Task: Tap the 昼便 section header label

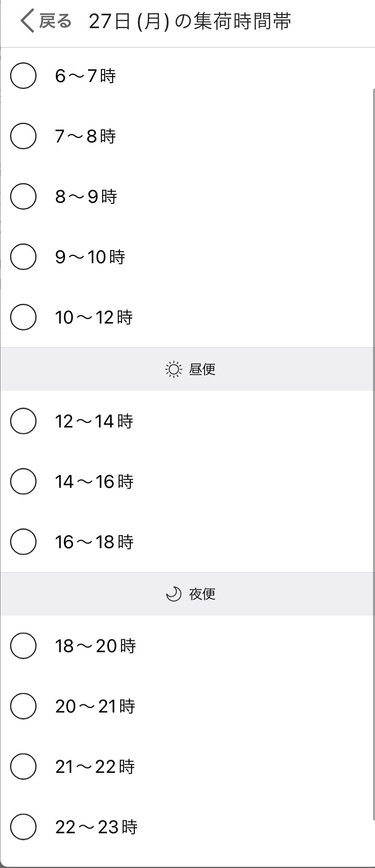Action: click(202, 369)
